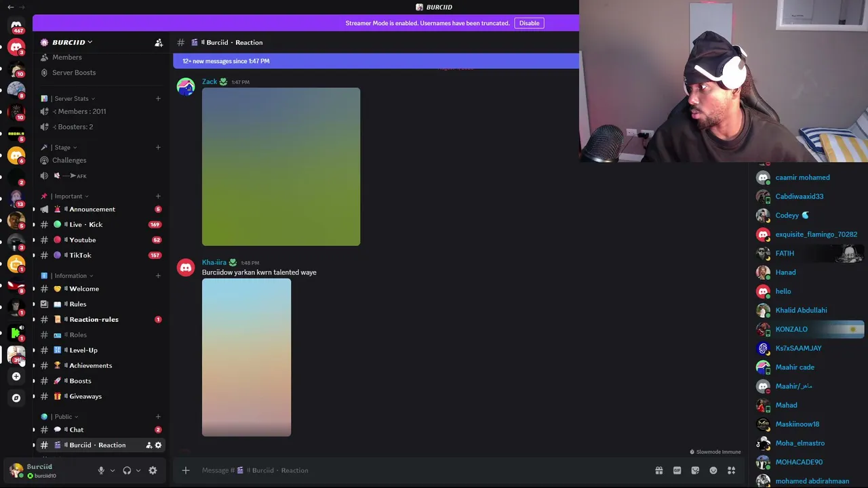The image size is (868, 488).
Task: Toggle microphone mute
Action: click(101, 470)
